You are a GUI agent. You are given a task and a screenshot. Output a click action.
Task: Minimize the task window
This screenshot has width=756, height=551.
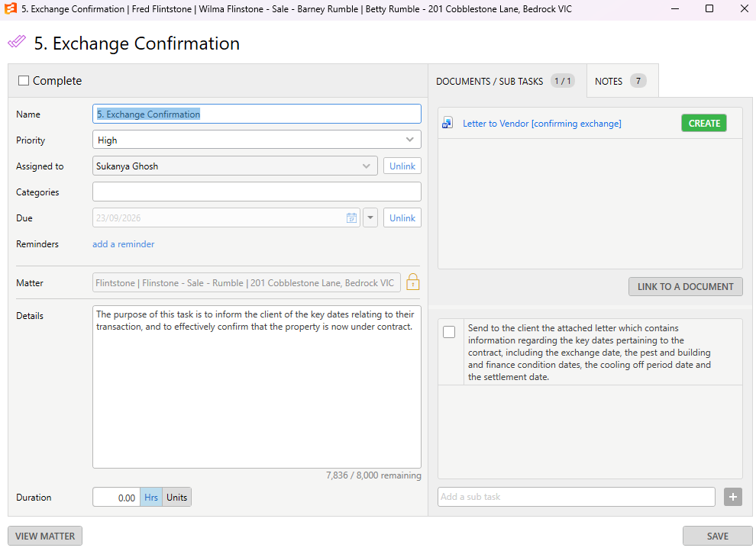pos(675,8)
